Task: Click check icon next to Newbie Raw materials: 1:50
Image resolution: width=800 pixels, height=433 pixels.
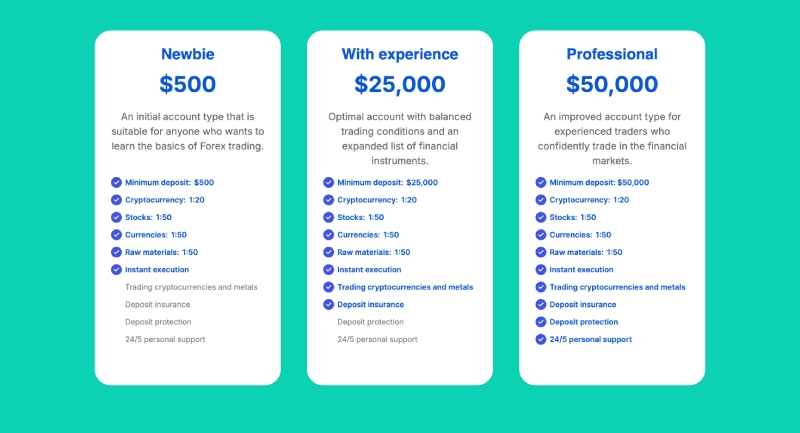Action: pos(116,253)
